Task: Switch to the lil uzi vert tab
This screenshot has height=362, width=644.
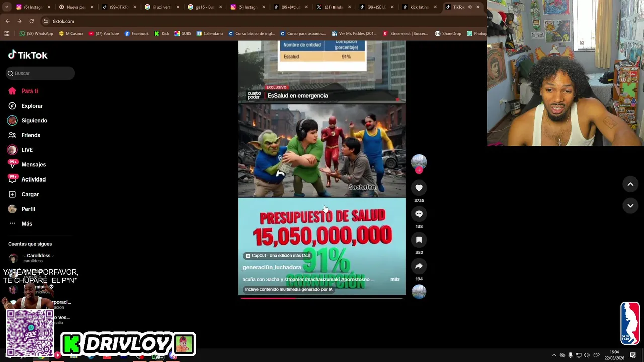Action: 161,7
